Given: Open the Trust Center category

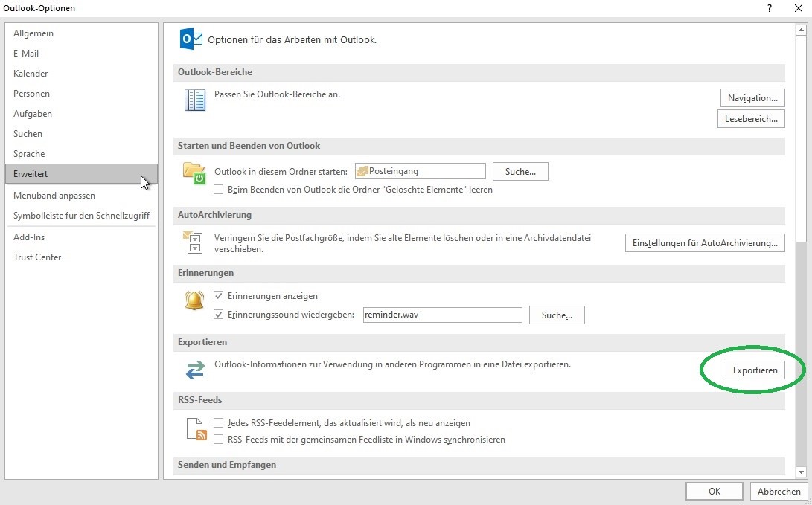Looking at the screenshot, I should (81, 257).
